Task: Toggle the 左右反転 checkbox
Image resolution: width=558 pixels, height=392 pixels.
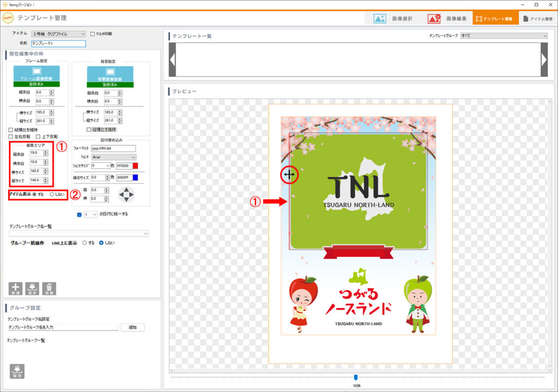Action: click(11, 136)
